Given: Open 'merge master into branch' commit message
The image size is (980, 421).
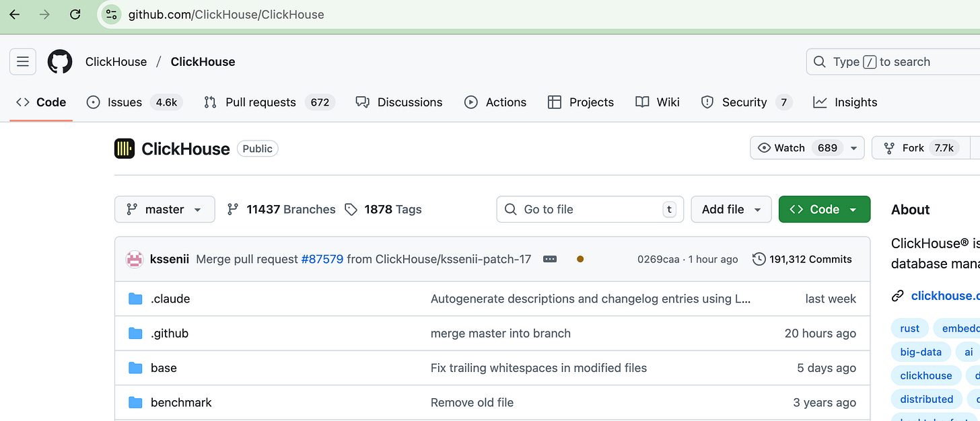Looking at the screenshot, I should tap(501, 334).
